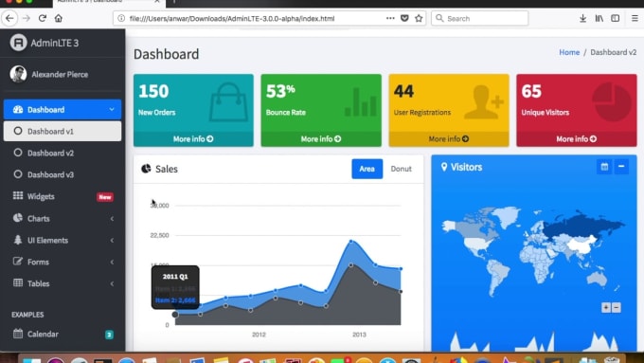Expand the Tables submenu arrow

point(112,283)
